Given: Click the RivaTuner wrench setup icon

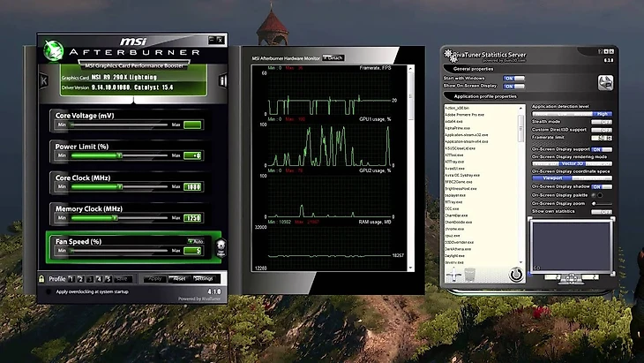Looking at the screenshot, I should click(x=605, y=83).
